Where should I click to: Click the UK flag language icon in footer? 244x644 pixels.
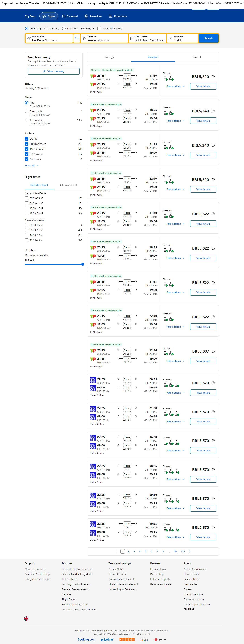tap(26, 618)
